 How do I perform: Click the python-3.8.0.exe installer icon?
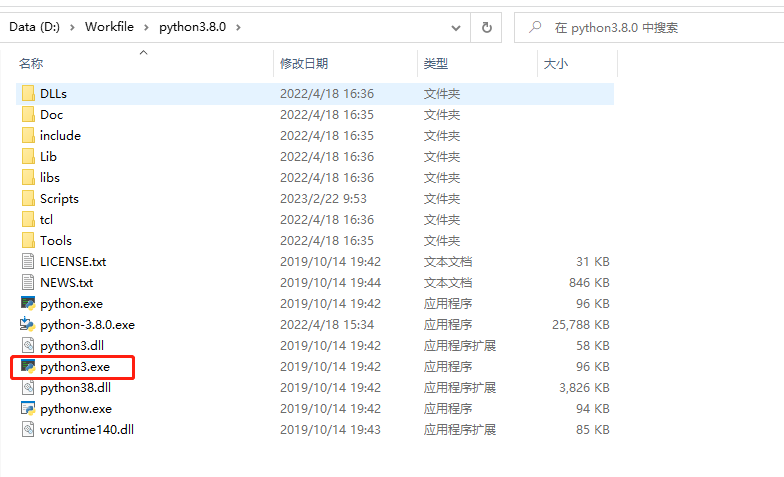click(28, 324)
